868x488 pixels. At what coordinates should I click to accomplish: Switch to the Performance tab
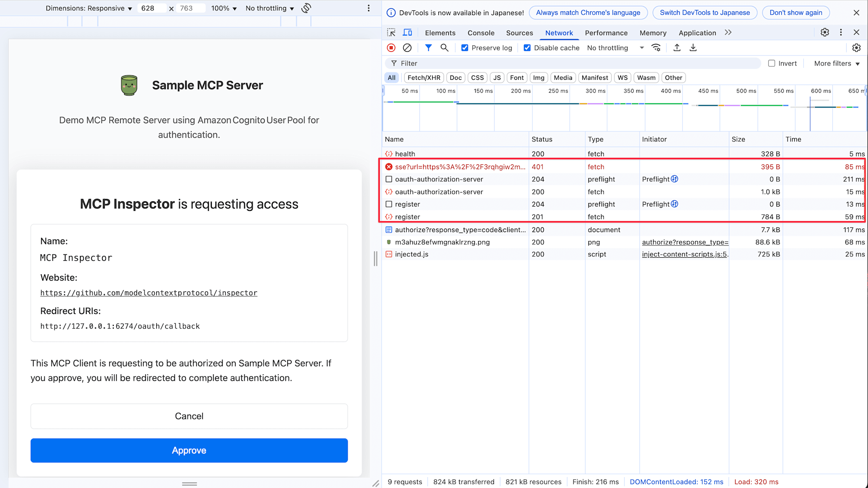click(606, 33)
